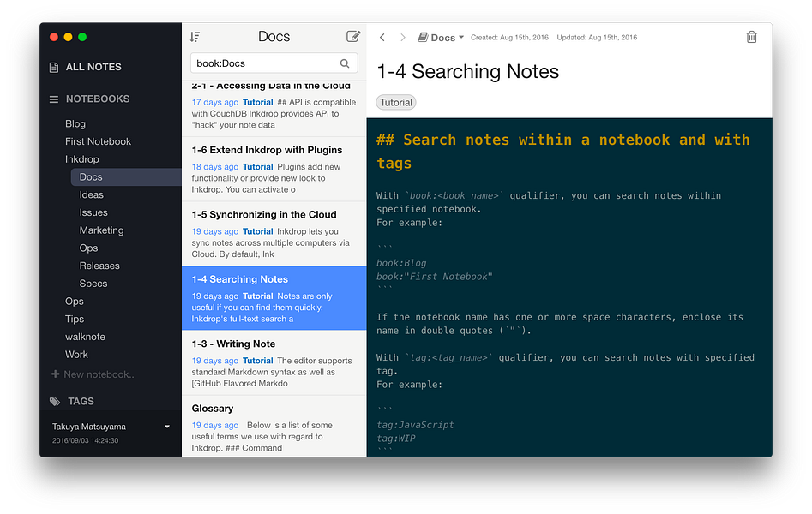Click the Updated: Aug 15th, 2016 label
This screenshot has height=514, width=812.
(597, 38)
